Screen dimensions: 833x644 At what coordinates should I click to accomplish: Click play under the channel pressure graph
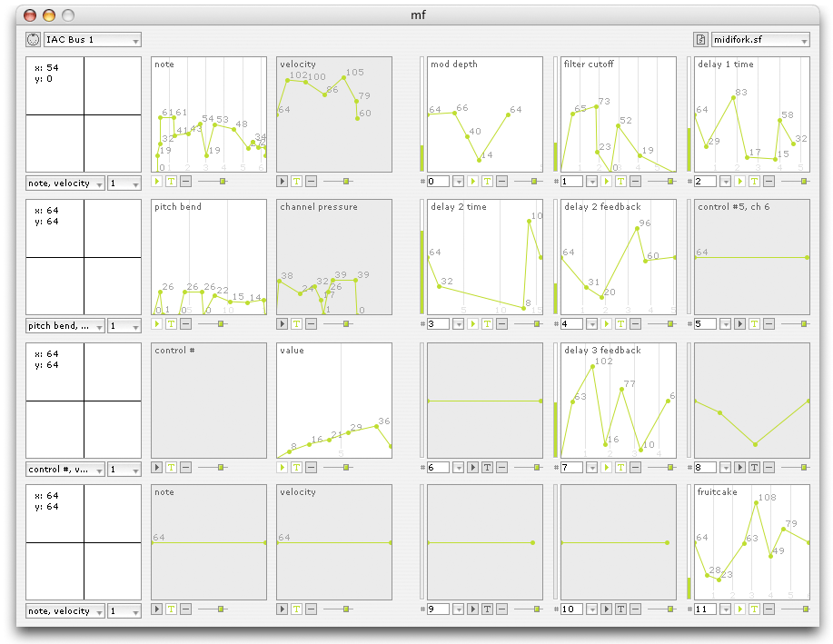tap(282, 323)
